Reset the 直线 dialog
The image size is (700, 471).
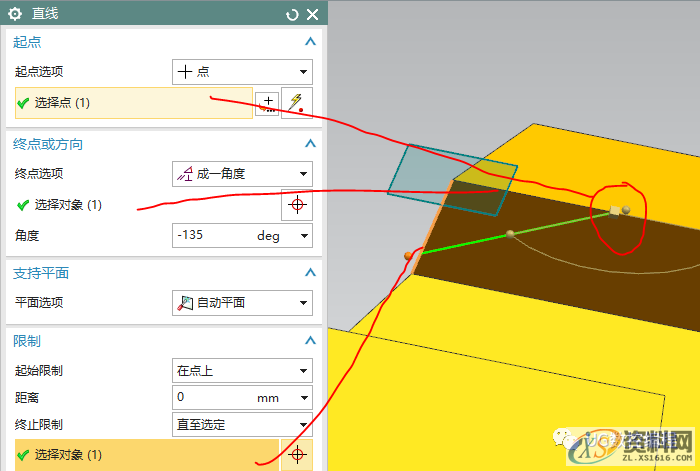pyautogui.click(x=292, y=15)
